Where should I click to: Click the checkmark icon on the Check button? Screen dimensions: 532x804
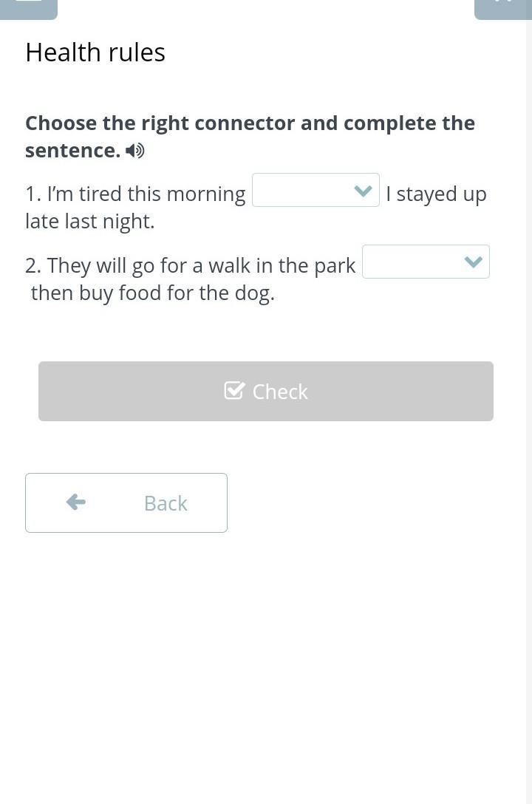[234, 390]
